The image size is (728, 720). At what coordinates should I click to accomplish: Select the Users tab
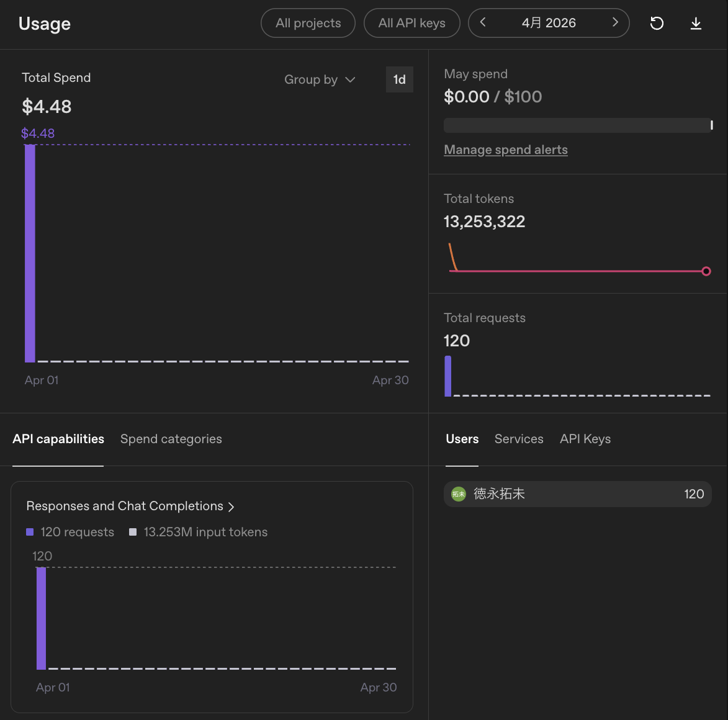462,439
